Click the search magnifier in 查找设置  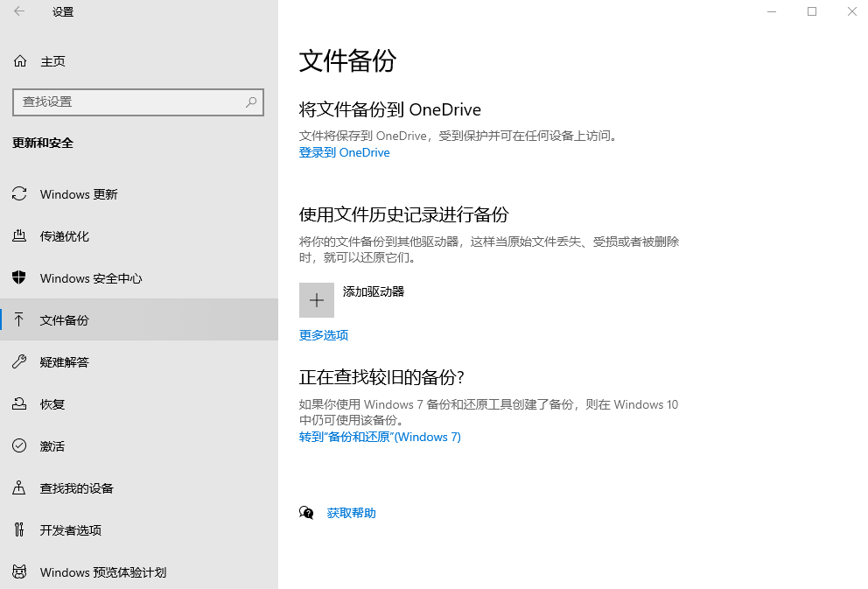pyautogui.click(x=251, y=102)
